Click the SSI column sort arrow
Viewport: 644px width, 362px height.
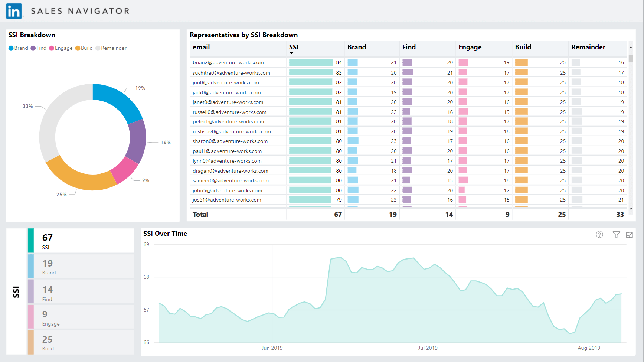[292, 53]
